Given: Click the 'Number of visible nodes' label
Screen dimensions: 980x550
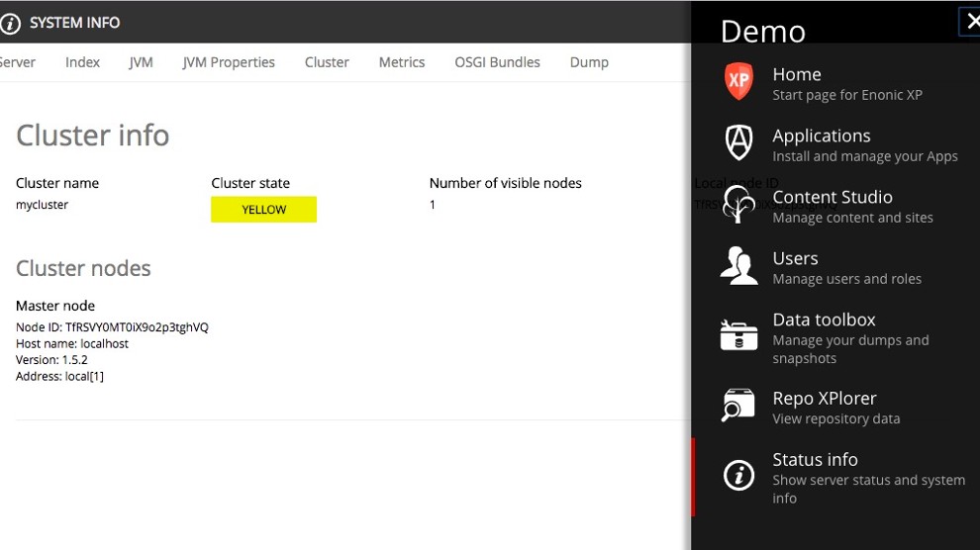Looking at the screenshot, I should [x=506, y=184].
